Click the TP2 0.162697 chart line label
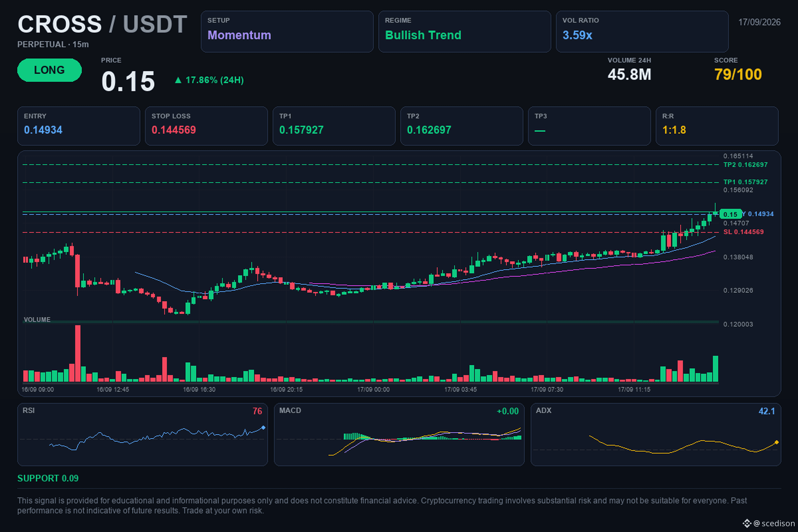The image size is (798, 532). 745,165
